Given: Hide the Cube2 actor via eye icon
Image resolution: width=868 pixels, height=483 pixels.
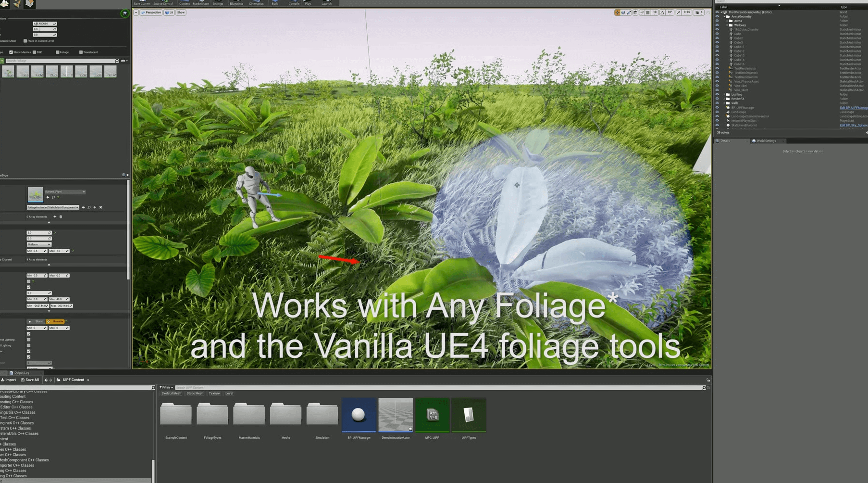Looking at the screenshot, I should (x=717, y=38).
